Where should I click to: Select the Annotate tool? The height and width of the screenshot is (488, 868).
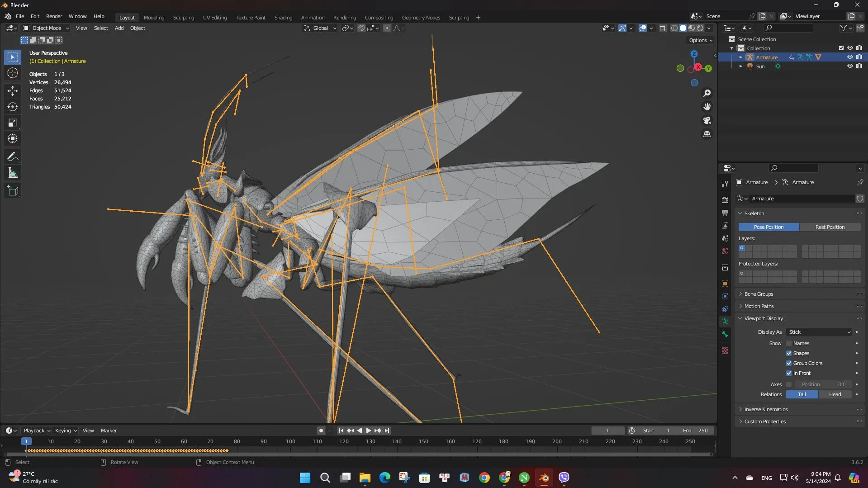pos(12,156)
